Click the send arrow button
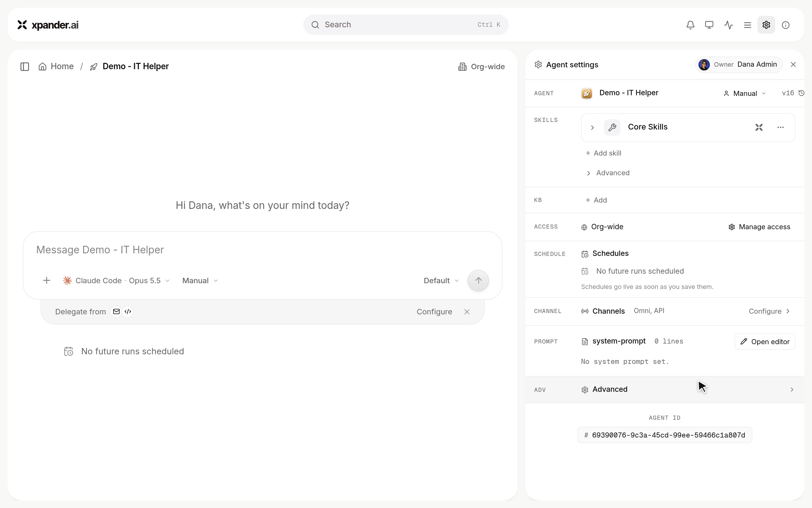This screenshot has width=812, height=508. click(x=478, y=281)
